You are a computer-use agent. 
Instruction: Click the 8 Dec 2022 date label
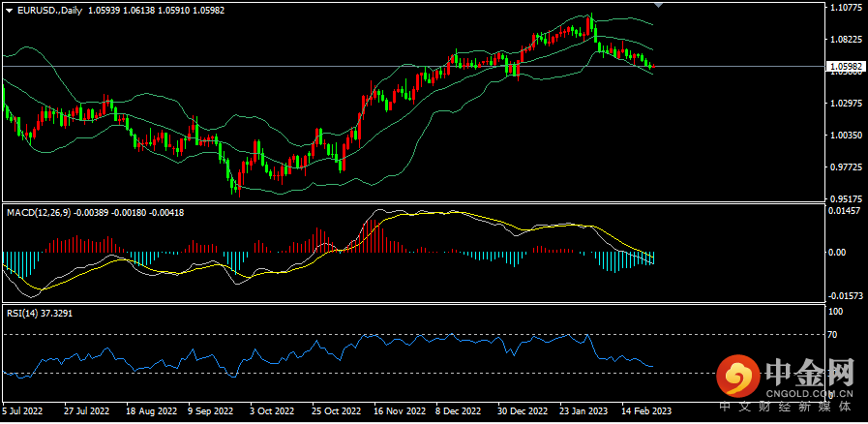coord(460,411)
